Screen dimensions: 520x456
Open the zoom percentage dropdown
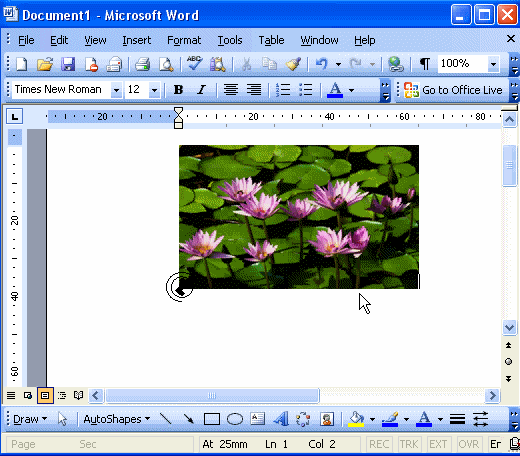click(493, 64)
